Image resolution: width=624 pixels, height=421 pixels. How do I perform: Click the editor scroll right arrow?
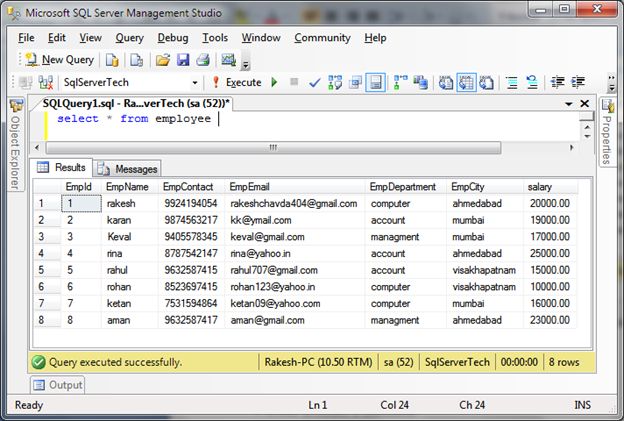[x=571, y=148]
